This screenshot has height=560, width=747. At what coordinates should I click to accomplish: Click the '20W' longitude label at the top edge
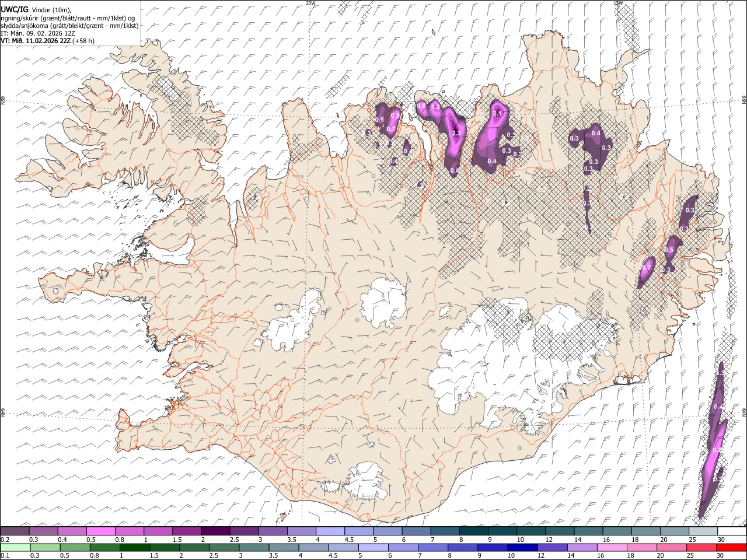point(310,3)
